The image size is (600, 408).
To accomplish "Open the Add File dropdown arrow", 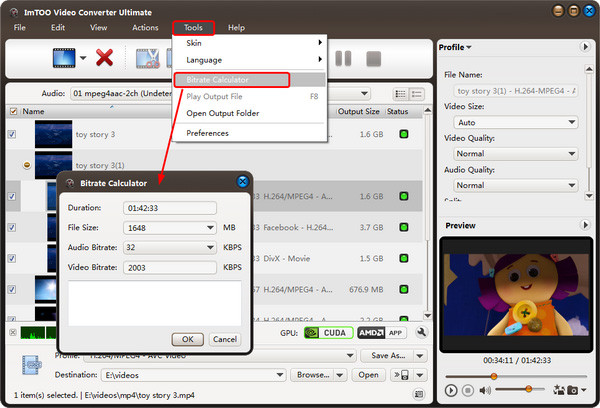I will [x=83, y=58].
